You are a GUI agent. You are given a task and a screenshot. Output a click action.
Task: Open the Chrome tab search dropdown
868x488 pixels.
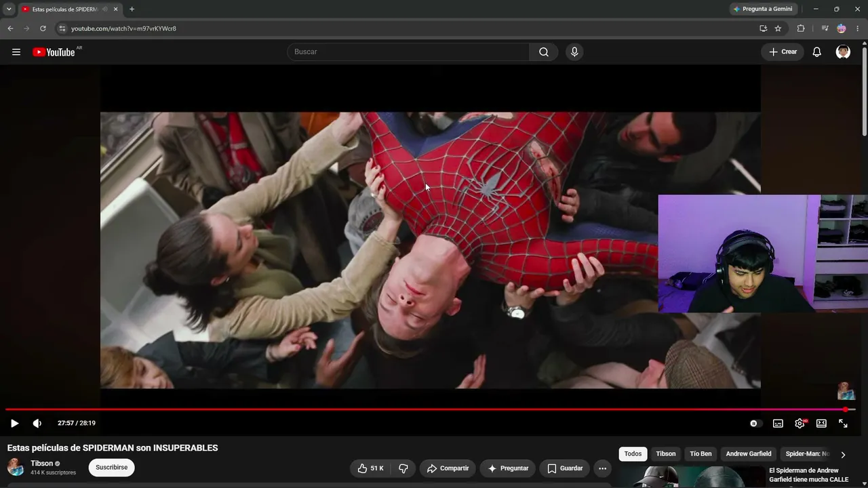(x=9, y=9)
